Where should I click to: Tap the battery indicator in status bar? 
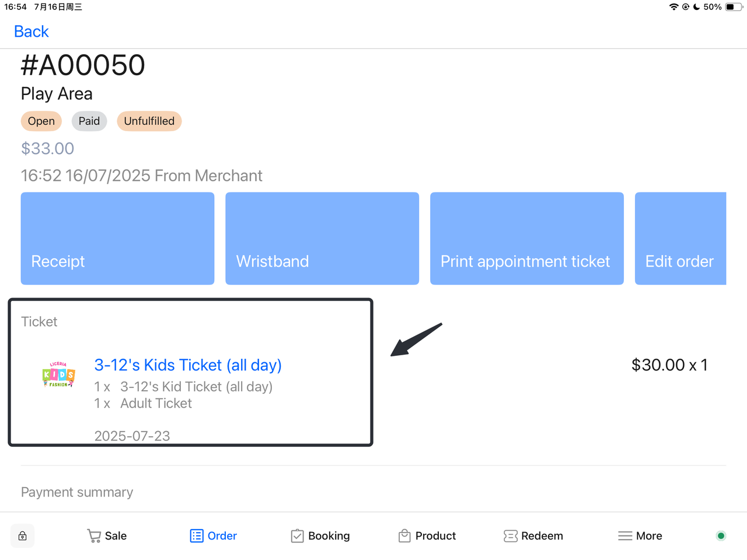(x=733, y=7)
